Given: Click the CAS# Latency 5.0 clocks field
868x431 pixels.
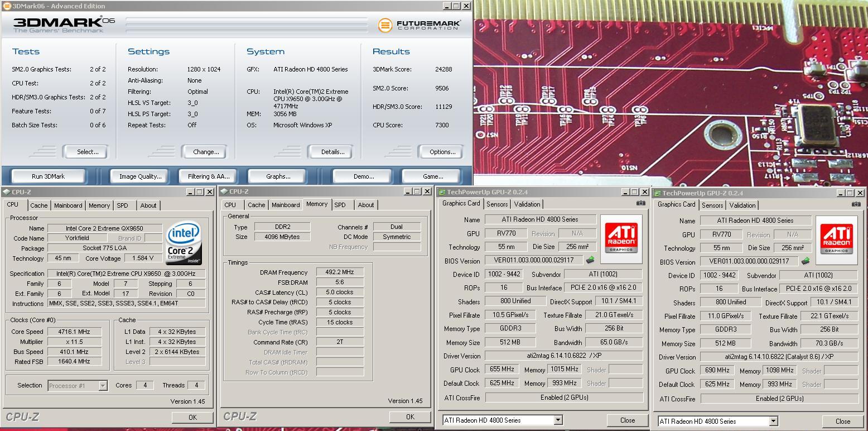Looking at the screenshot, I should click(x=340, y=292).
